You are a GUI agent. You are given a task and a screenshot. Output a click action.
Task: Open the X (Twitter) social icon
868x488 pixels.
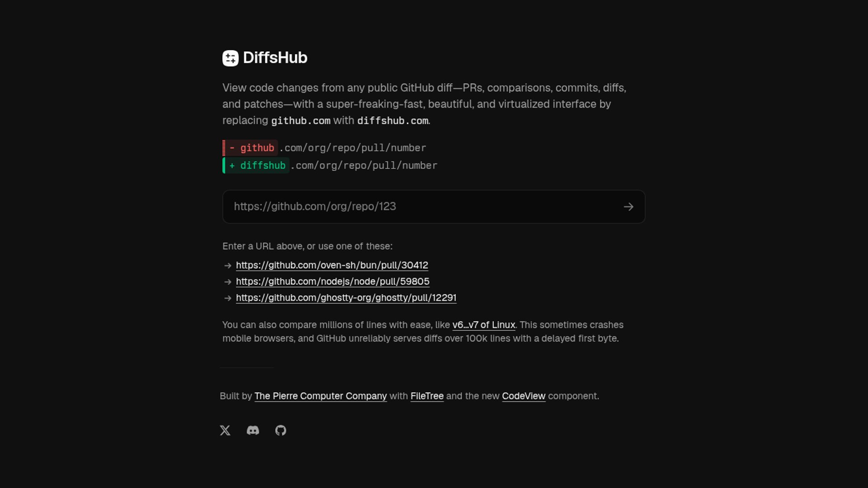click(225, 430)
